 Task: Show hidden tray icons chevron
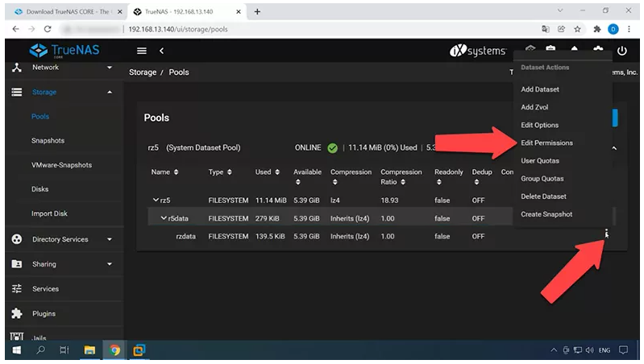(x=554, y=350)
